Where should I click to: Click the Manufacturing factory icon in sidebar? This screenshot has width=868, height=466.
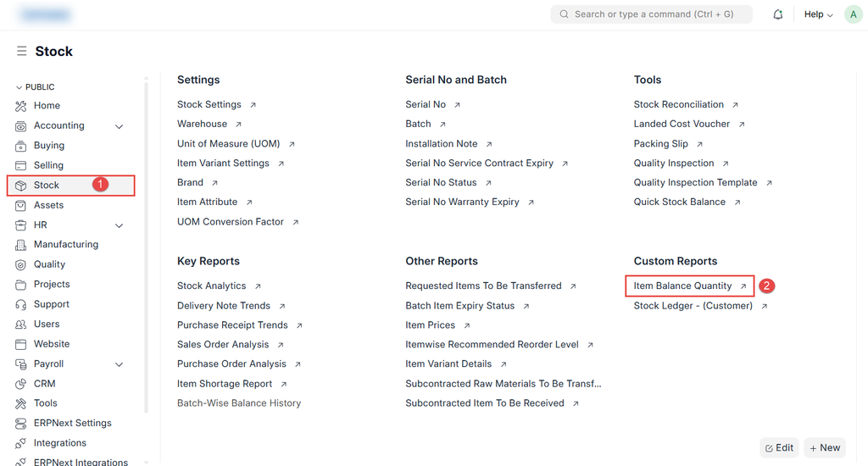point(21,245)
